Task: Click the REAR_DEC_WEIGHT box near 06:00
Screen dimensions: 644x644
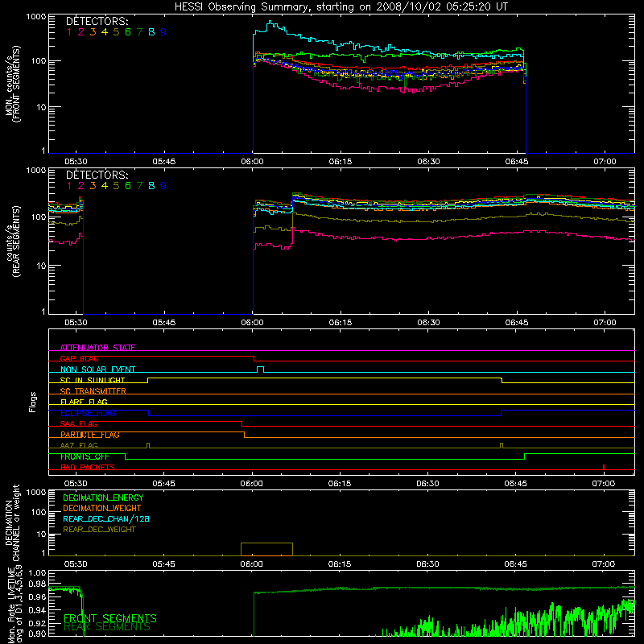Action: [267, 550]
